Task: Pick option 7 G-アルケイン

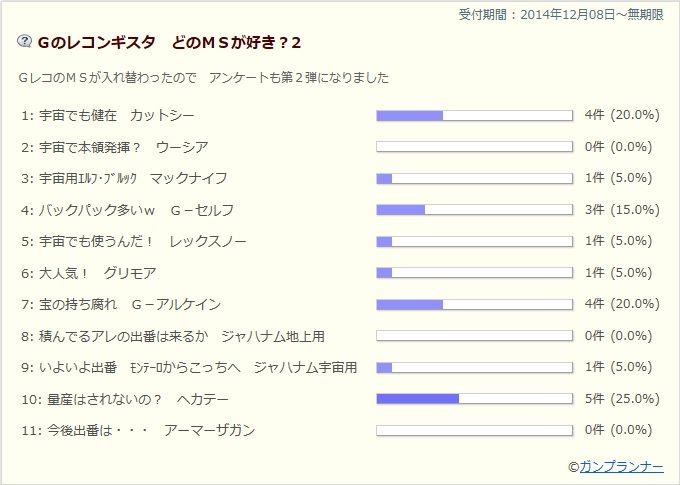Action: [121, 305]
